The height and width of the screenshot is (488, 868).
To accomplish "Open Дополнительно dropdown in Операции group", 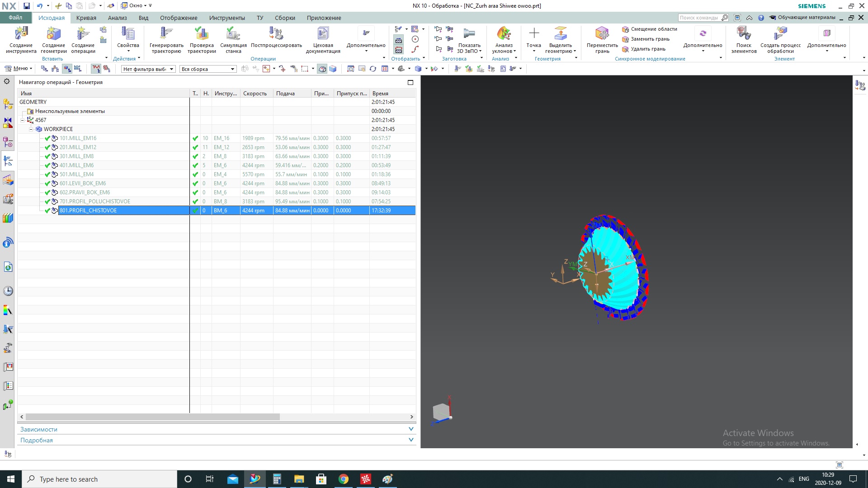I will click(x=366, y=40).
